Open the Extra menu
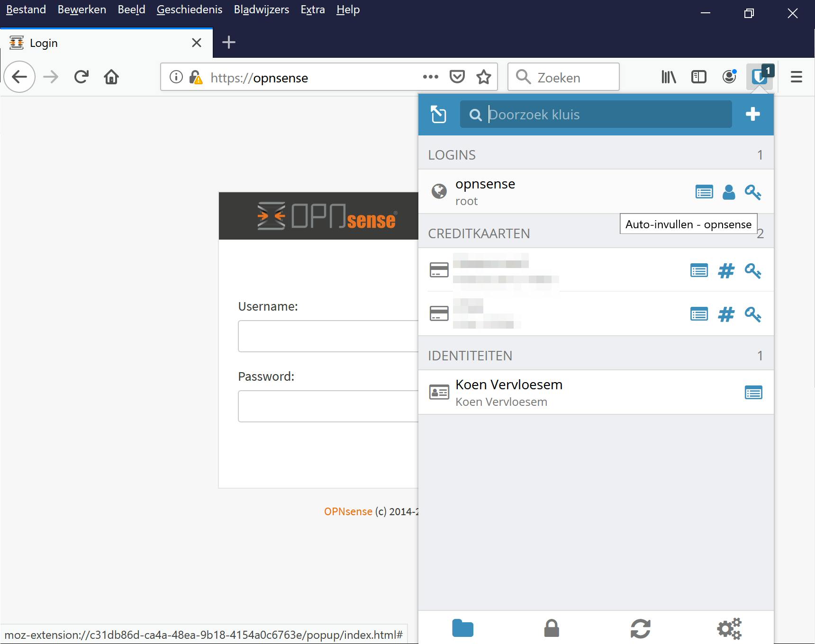Image resolution: width=815 pixels, height=644 pixels. point(313,9)
